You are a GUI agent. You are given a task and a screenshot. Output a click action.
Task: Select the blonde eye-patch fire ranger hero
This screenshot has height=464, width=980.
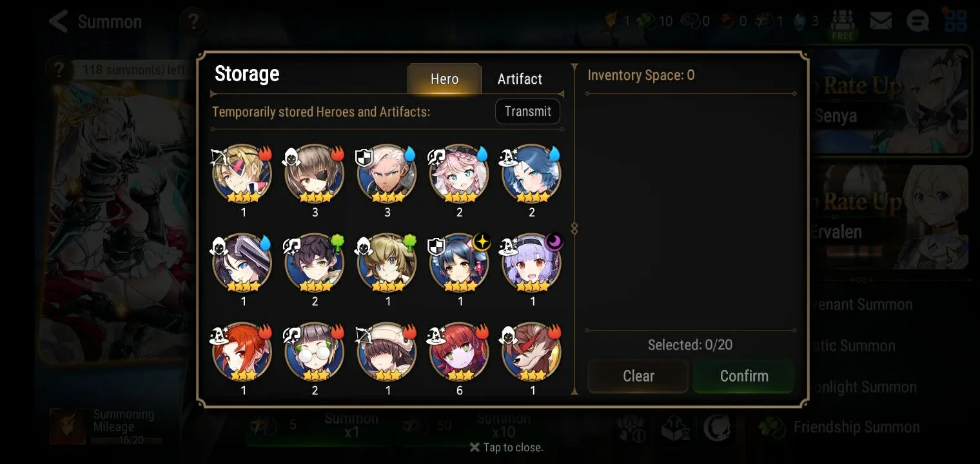[242, 174]
